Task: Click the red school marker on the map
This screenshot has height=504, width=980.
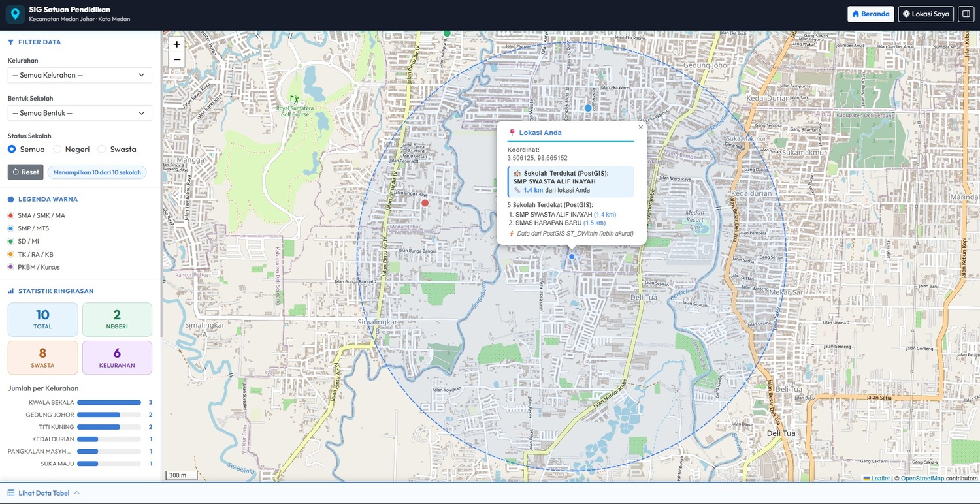Action: 425,203
